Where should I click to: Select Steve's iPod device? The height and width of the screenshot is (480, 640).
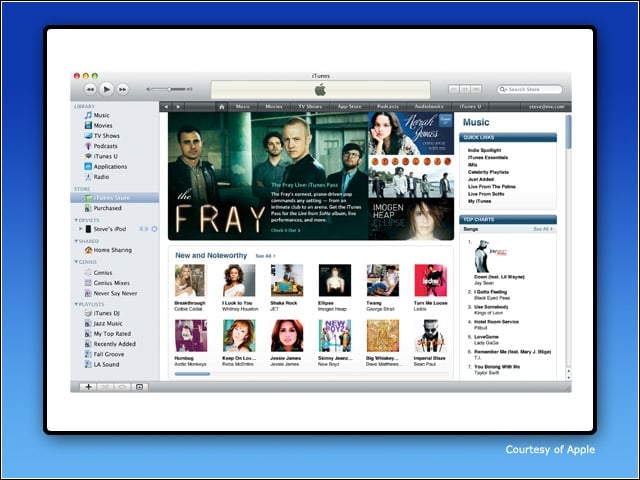pyautogui.click(x=106, y=229)
